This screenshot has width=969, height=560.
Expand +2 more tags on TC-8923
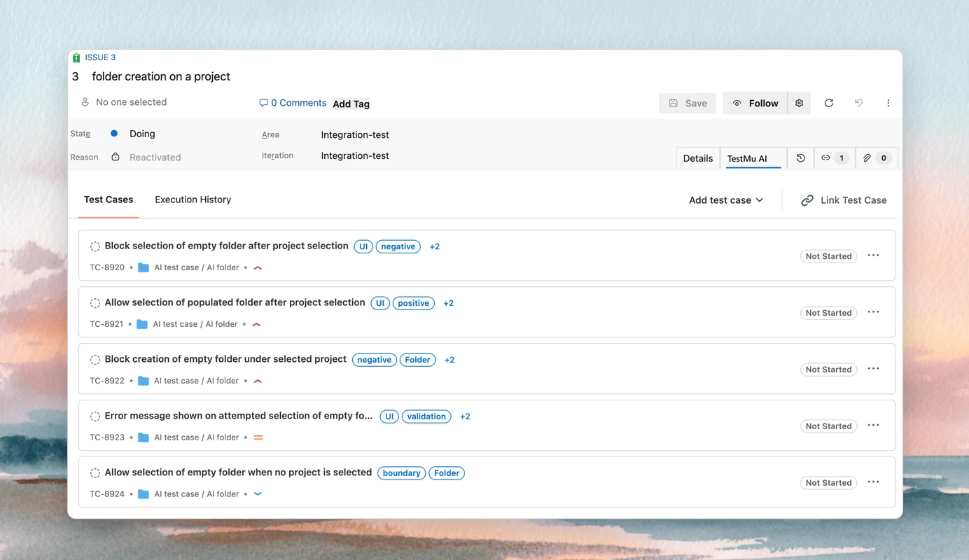(465, 416)
